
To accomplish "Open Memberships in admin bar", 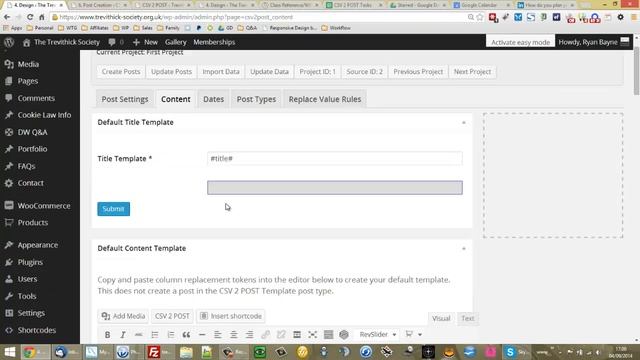I will [x=214, y=42].
